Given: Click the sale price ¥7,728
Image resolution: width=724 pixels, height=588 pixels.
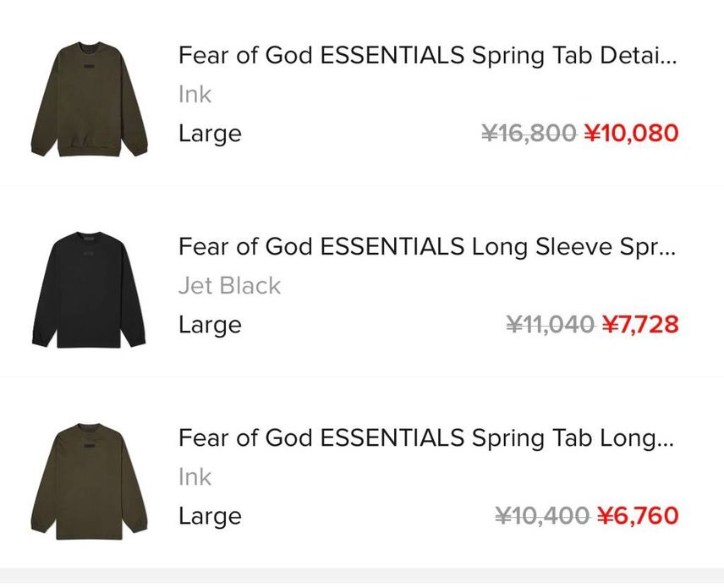Looking at the screenshot, I should (x=640, y=324).
